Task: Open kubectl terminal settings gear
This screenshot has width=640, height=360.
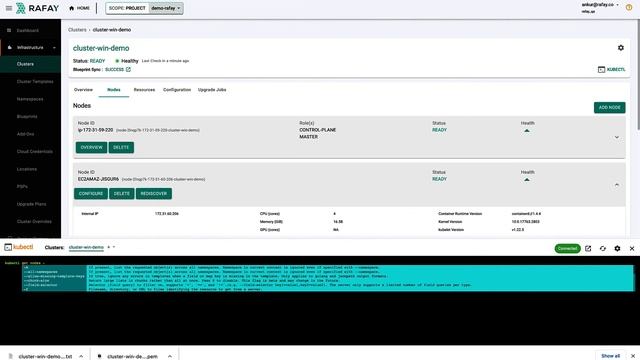Action: (617, 248)
